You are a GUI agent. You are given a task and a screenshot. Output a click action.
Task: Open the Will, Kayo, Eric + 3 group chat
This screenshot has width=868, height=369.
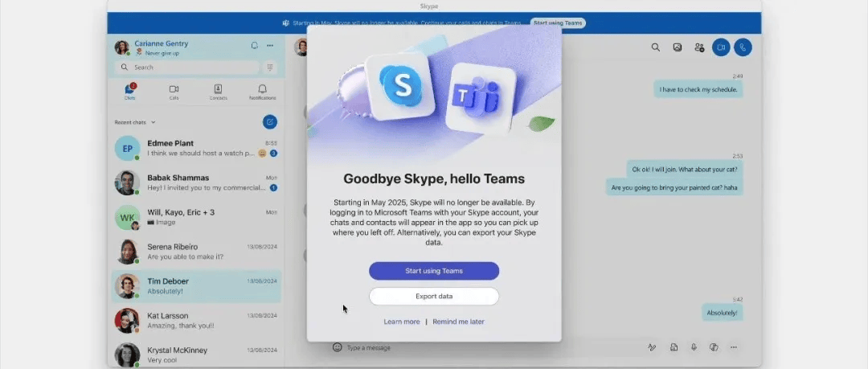click(197, 217)
